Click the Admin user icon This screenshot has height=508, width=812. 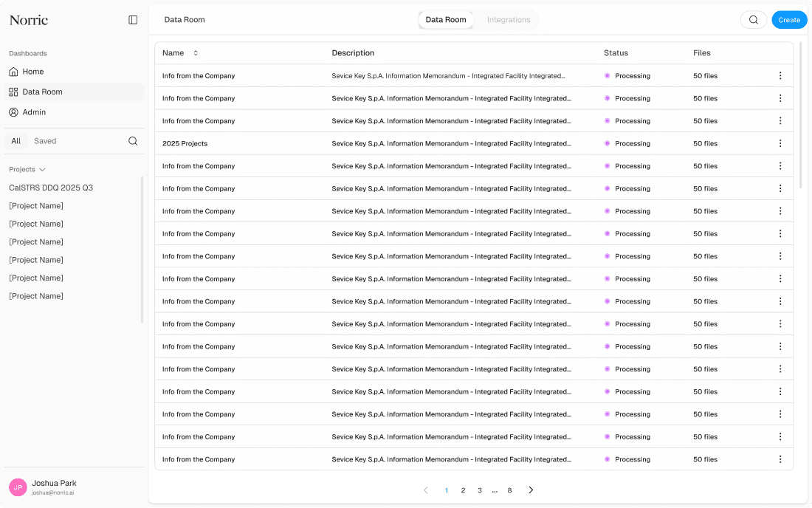tap(13, 111)
